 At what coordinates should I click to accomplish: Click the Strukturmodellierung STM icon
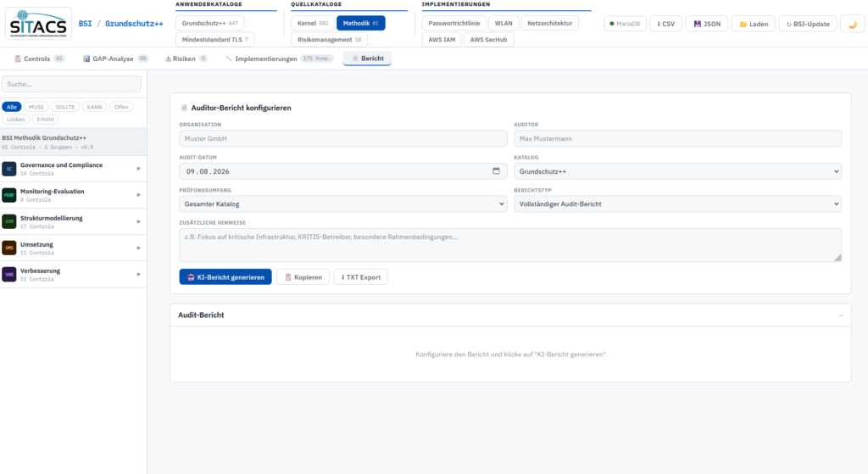(9, 221)
